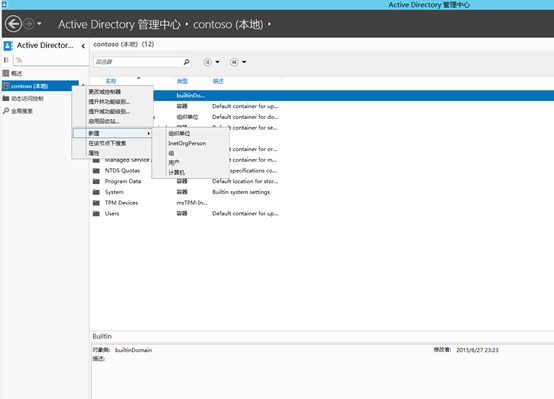Click Active Directory 管理中心 in breadcrumb
Screen dimensions: 554x399
point(119,24)
